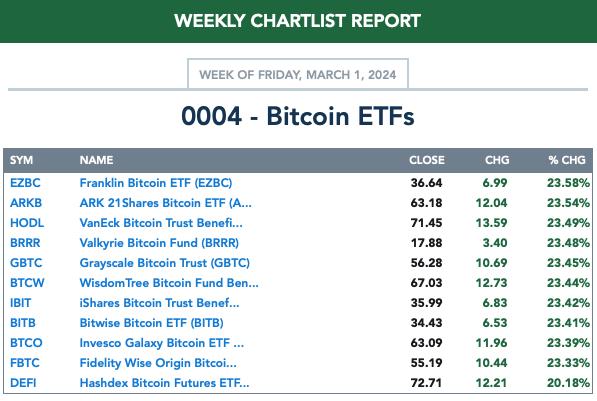The image size is (597, 401).
Task: Click VanEck Bitcoin Trust name link
Action: pyautogui.click(x=161, y=223)
